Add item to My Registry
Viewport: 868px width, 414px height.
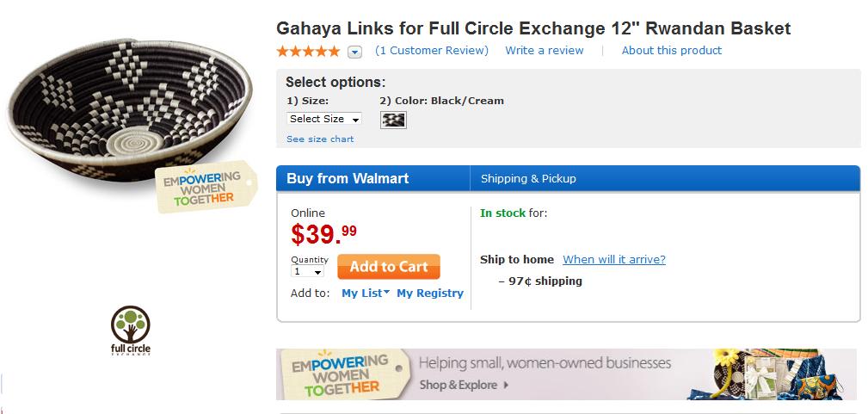pyautogui.click(x=430, y=293)
